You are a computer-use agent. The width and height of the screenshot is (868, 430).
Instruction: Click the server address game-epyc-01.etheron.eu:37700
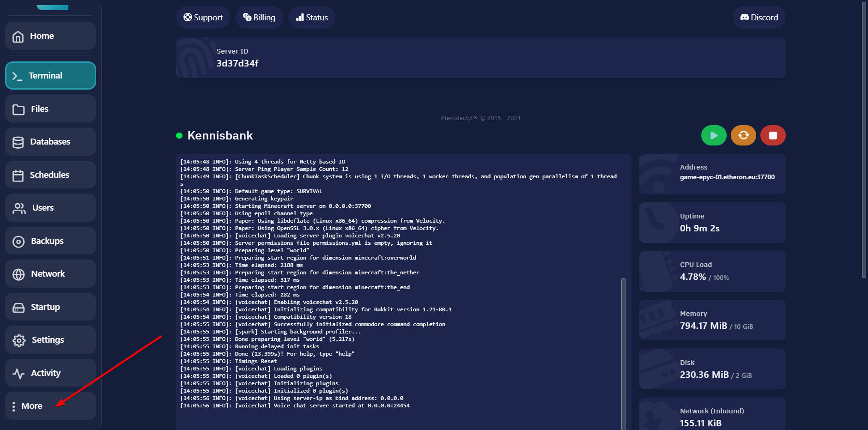point(727,177)
